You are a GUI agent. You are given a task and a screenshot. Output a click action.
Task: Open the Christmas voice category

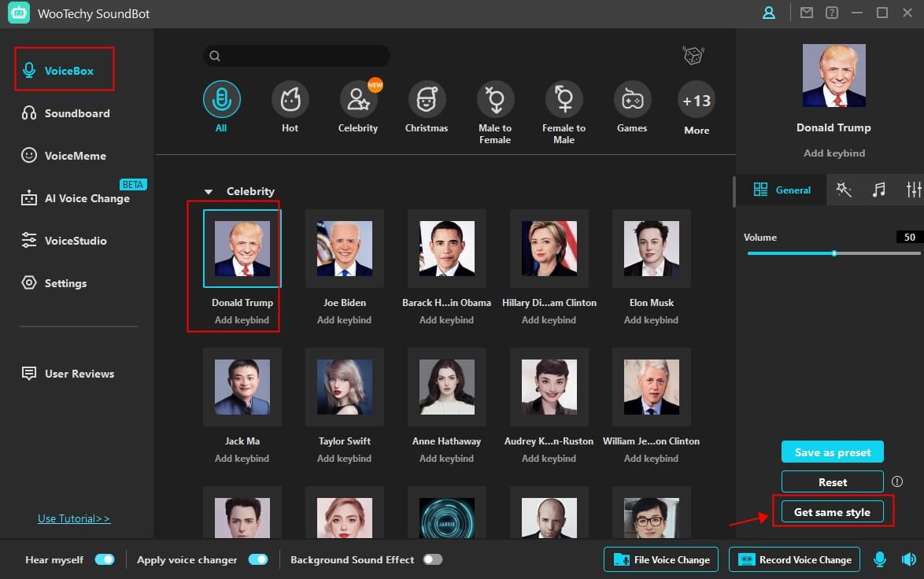(427, 100)
